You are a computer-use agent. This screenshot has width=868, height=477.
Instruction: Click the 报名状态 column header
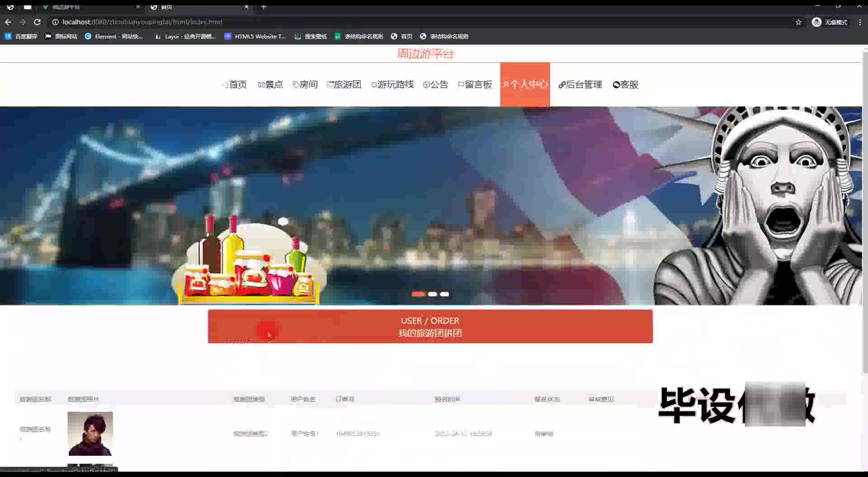[547, 399]
